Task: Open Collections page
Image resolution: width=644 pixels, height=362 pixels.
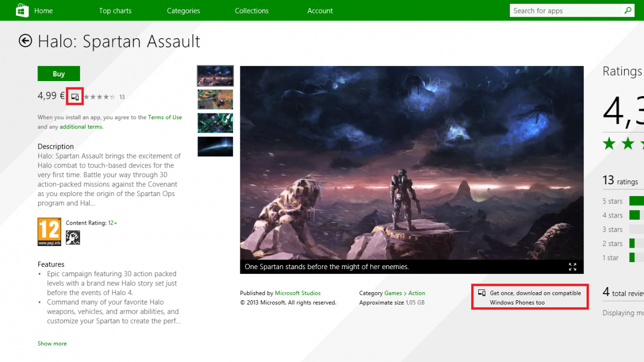Action: coord(252,11)
